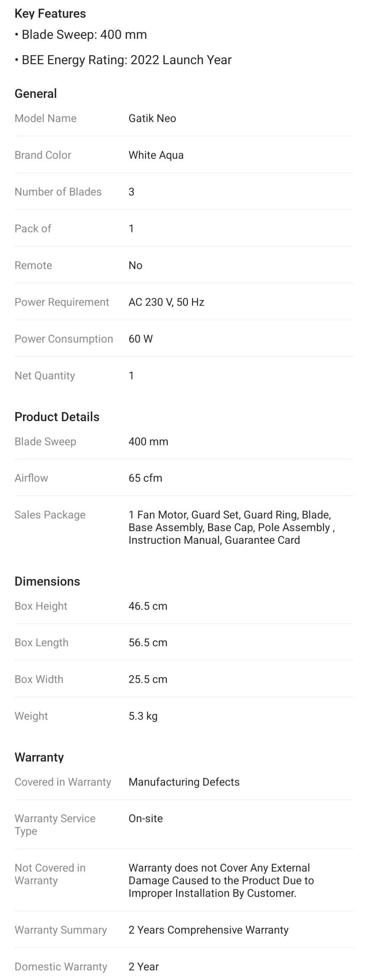The image size is (368, 980).
Task: Select the Blade Sweep 400 mm bullet
Action: click(81, 35)
